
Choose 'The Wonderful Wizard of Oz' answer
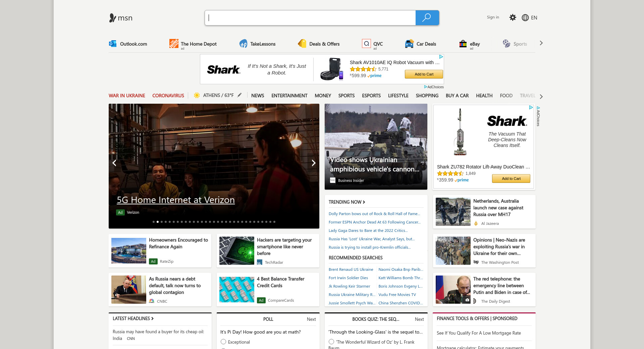click(331, 342)
